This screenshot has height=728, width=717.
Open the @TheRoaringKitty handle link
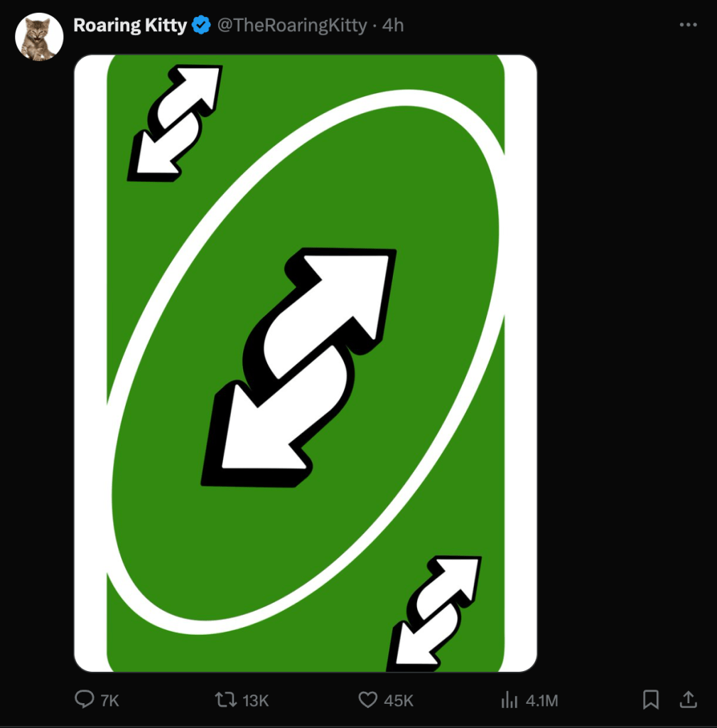291,26
